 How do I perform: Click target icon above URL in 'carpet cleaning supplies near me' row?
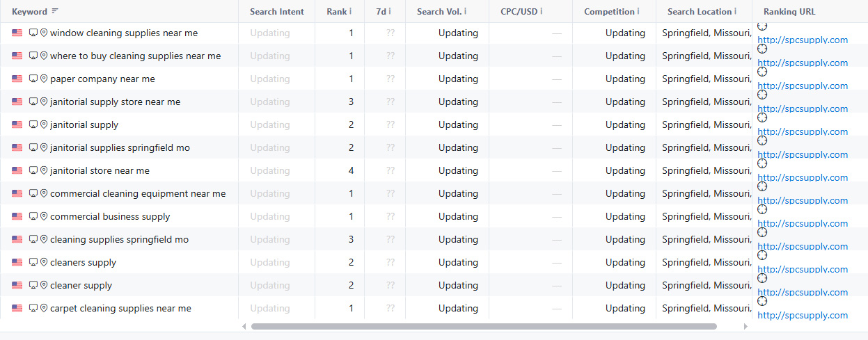(762, 301)
